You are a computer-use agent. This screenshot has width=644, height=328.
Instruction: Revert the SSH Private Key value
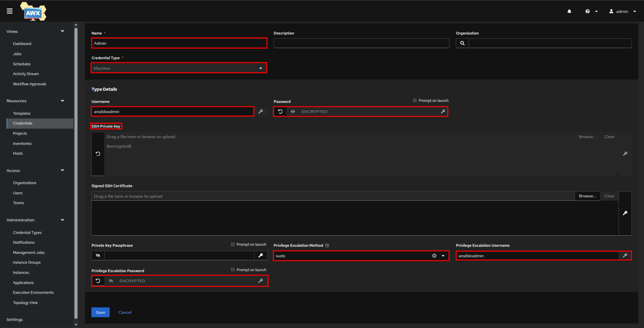pos(98,154)
